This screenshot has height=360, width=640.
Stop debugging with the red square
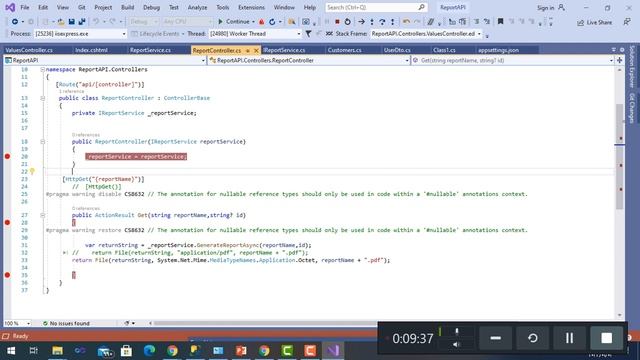337,22
